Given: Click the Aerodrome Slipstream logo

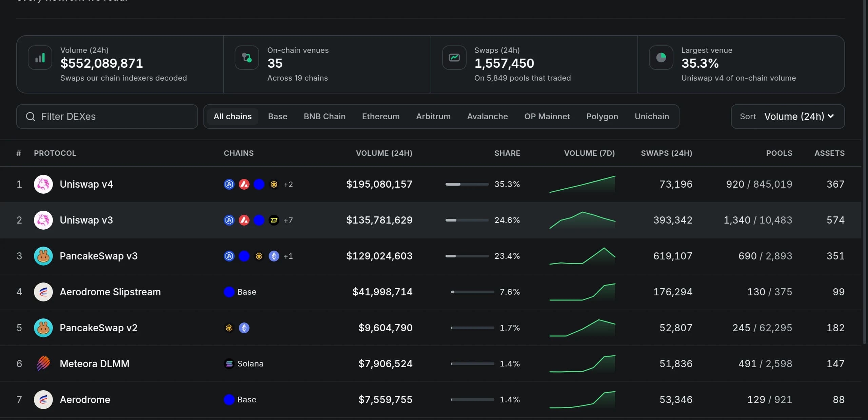Looking at the screenshot, I should [43, 292].
